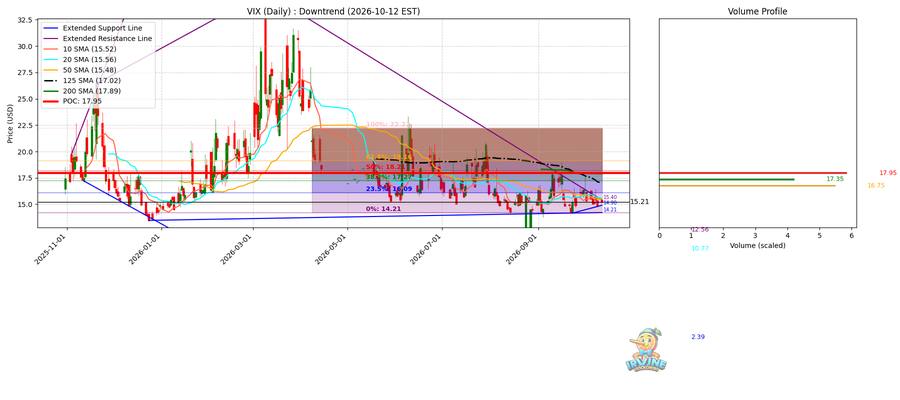Click the current price label '15.21'

(x=639, y=202)
